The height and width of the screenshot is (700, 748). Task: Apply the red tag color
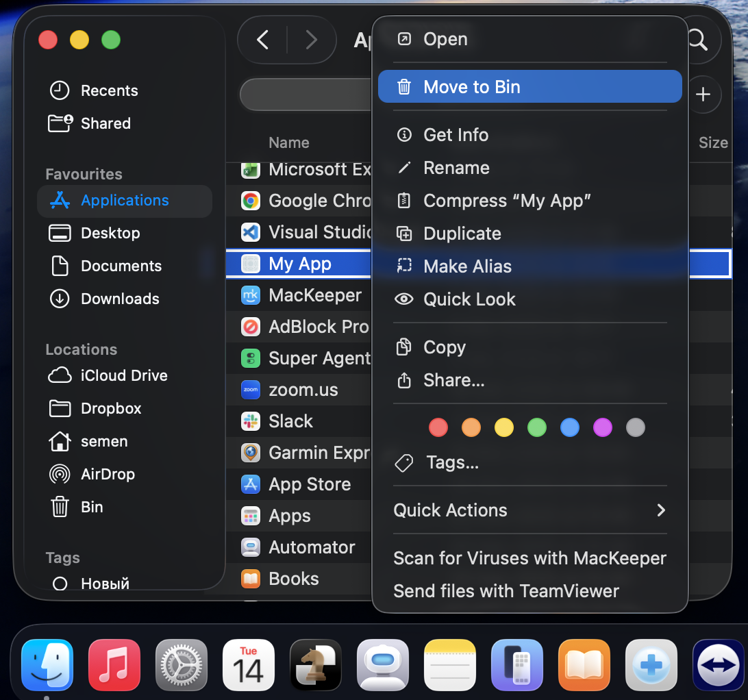click(438, 427)
